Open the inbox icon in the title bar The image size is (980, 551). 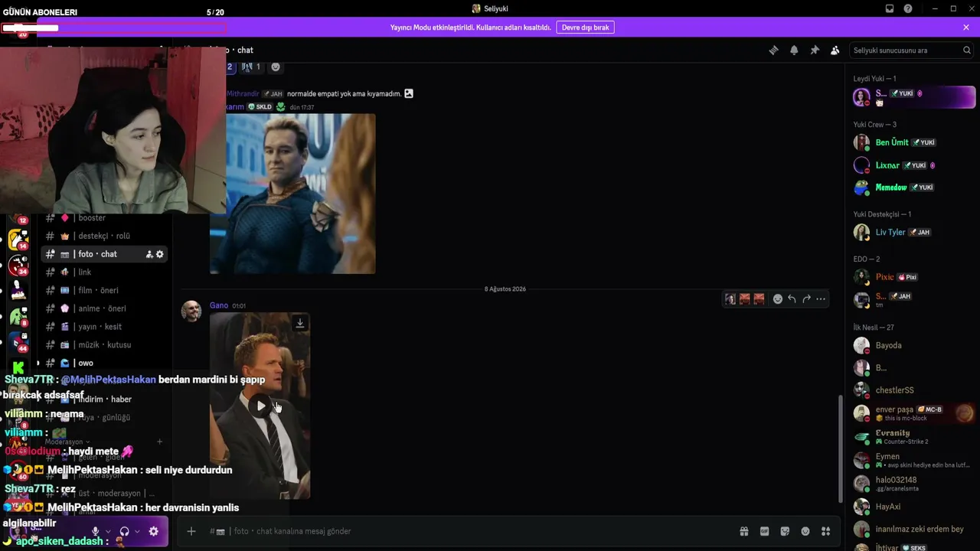click(890, 8)
